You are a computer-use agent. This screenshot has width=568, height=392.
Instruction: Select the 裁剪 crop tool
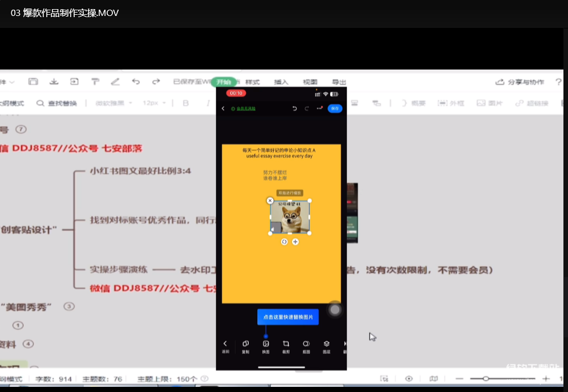tap(286, 345)
